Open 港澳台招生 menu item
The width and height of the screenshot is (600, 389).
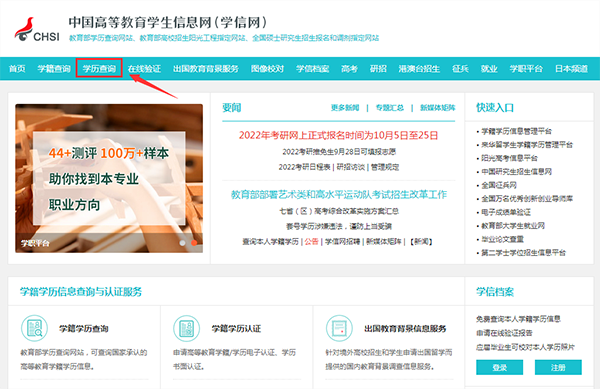tap(419, 68)
